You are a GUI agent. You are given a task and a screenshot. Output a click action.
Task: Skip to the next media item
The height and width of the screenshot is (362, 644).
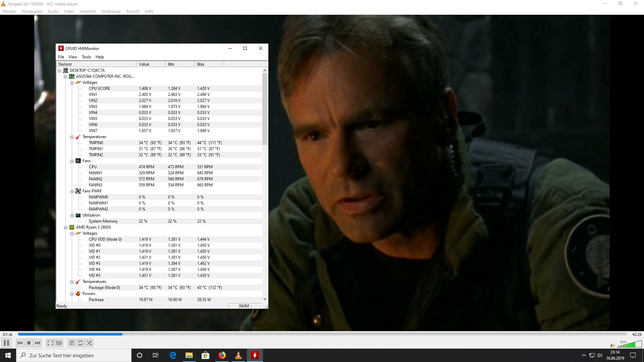tap(38, 343)
